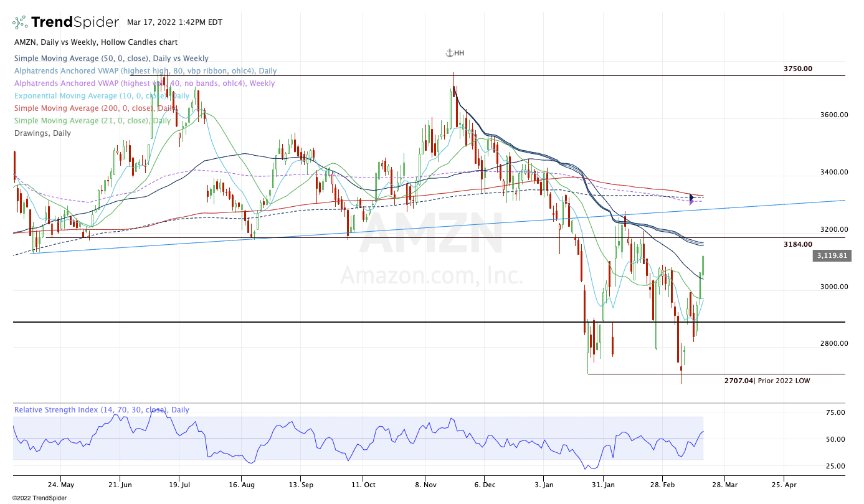Image resolution: width=864 pixels, height=504 pixels.
Task: Click the 19. Jul date label
Action: 179,484
